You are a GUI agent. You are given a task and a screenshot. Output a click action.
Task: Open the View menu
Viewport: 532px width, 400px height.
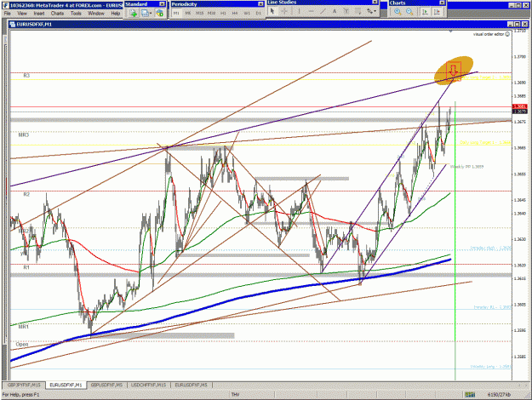point(22,14)
